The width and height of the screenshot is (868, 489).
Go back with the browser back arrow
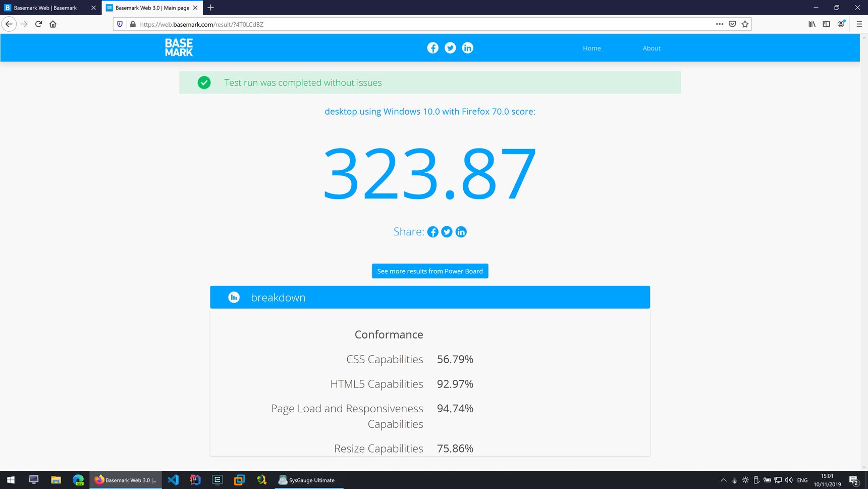pos(9,24)
